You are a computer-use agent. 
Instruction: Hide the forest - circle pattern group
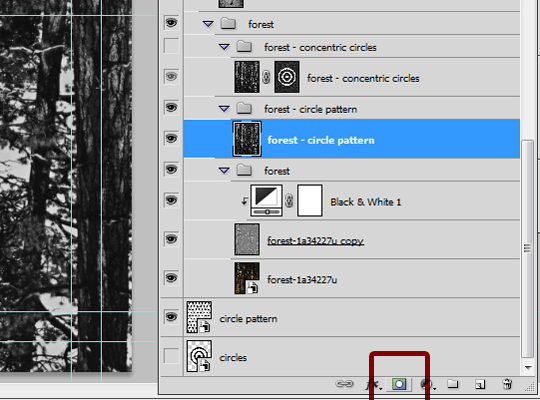tap(172, 107)
